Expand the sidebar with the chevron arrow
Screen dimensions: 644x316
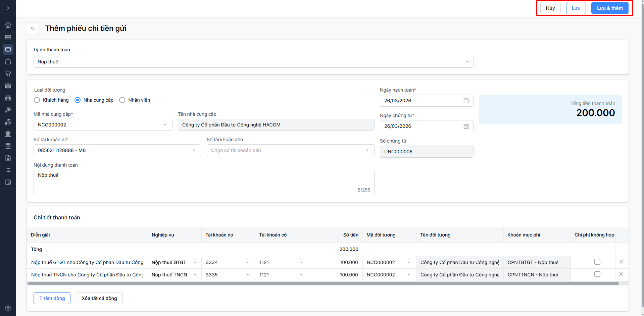[8, 8]
